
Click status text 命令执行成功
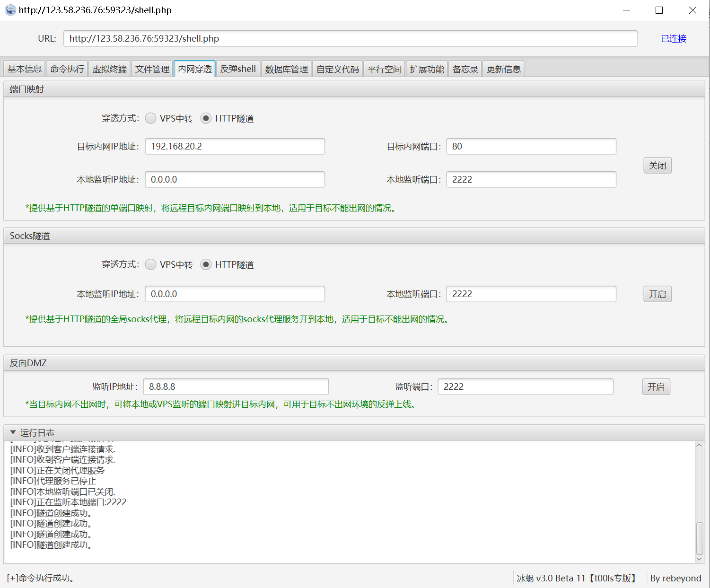[41, 578]
